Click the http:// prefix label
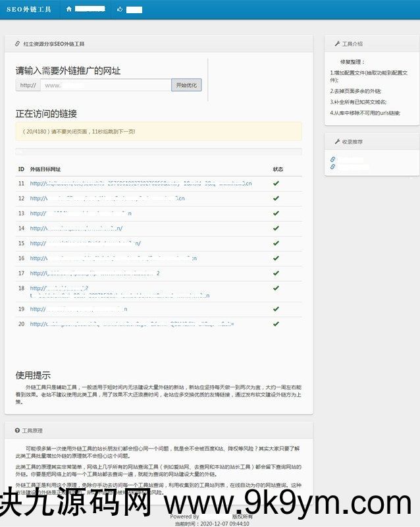 coord(28,85)
